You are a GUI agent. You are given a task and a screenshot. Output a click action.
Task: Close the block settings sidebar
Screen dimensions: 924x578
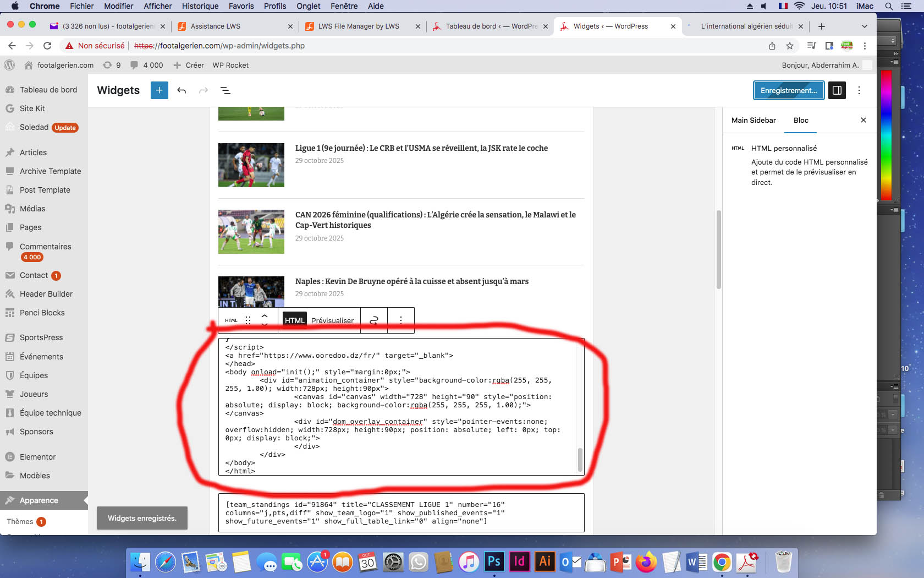click(864, 120)
